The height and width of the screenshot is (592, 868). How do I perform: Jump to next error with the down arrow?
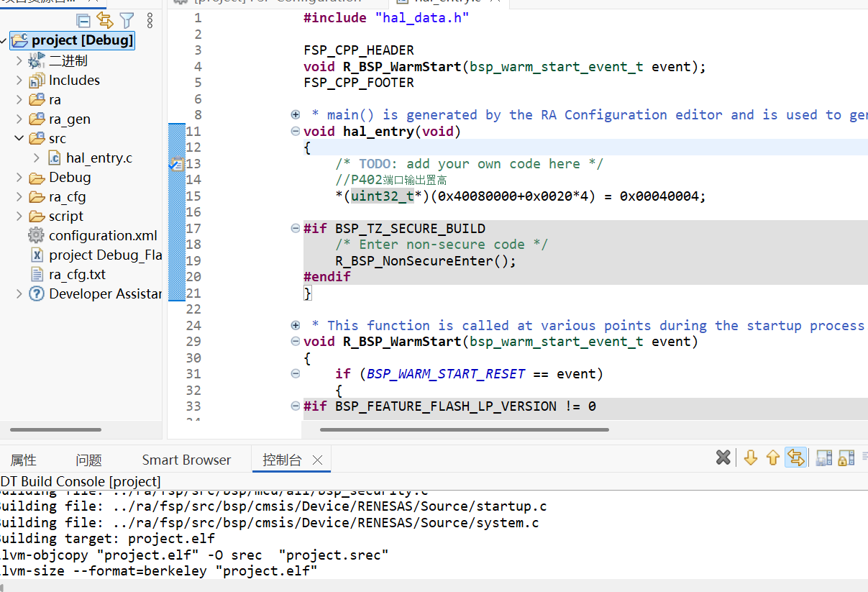(751, 457)
